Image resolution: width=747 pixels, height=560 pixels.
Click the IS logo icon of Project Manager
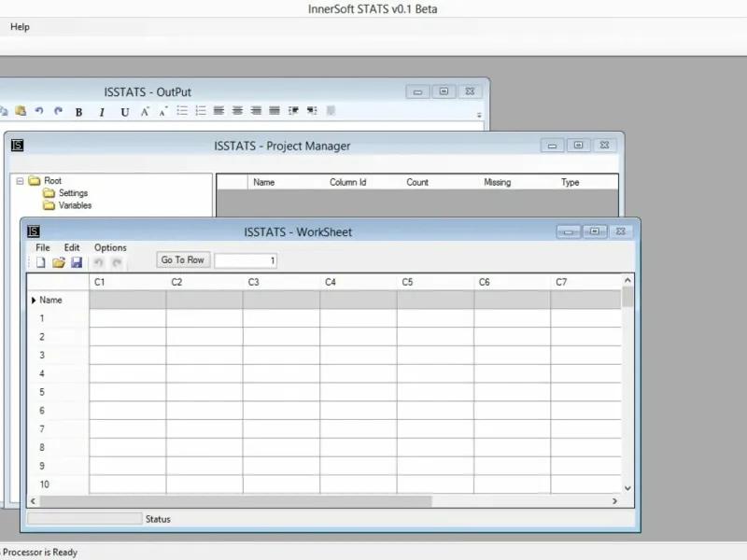[17, 146]
